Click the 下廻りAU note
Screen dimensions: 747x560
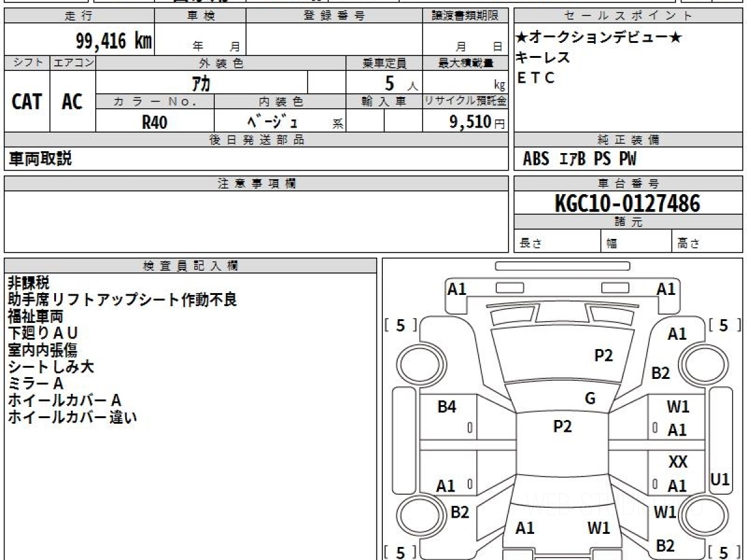point(43,333)
